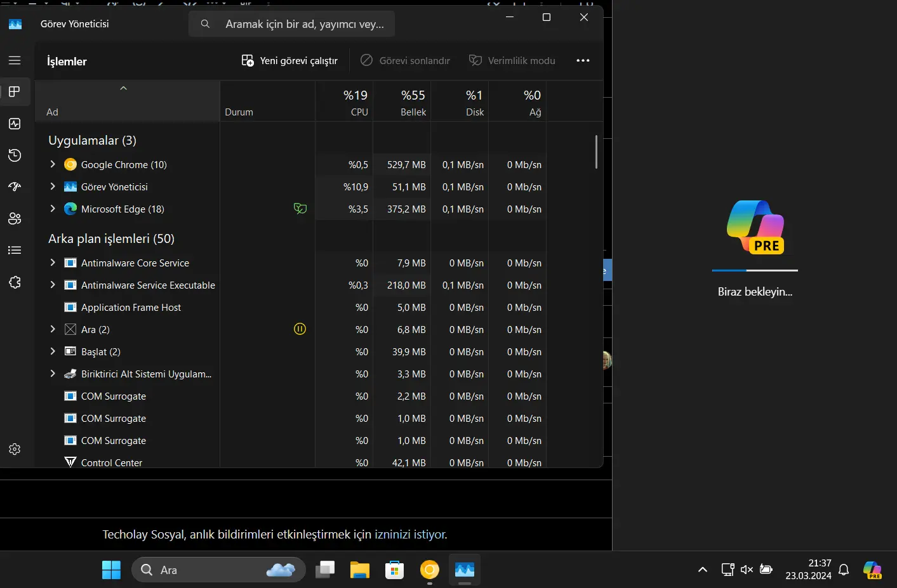This screenshot has width=897, height=588.
Task: Open the Task Manager navigation hamburger menu
Action: pos(15,60)
